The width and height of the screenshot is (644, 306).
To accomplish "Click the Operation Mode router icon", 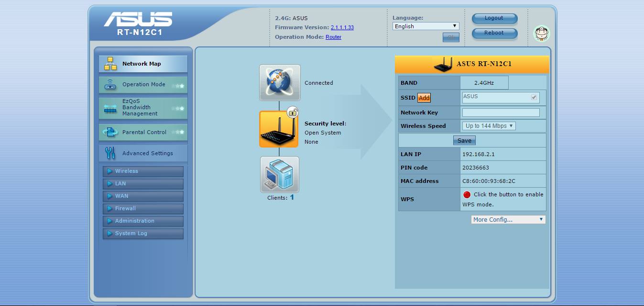I will (110, 85).
